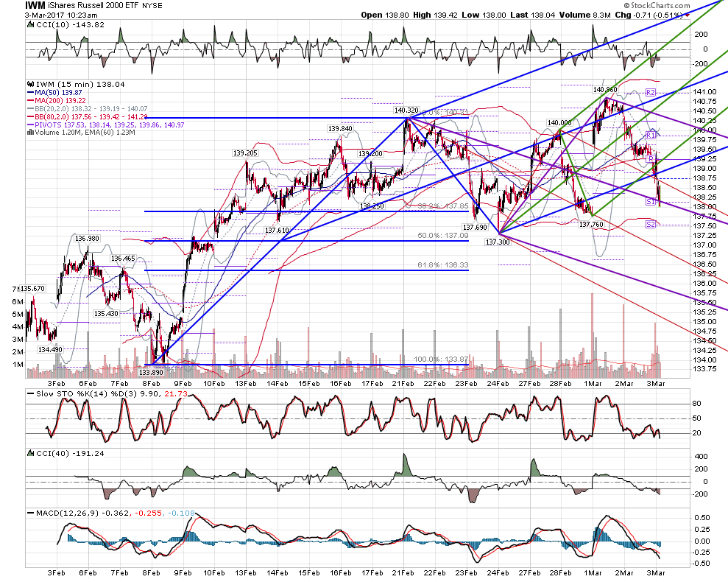Viewport: 728px width, 582px height.
Task: Click the 50.0%: 137.09 Fibonacci label
Action: click(443, 236)
